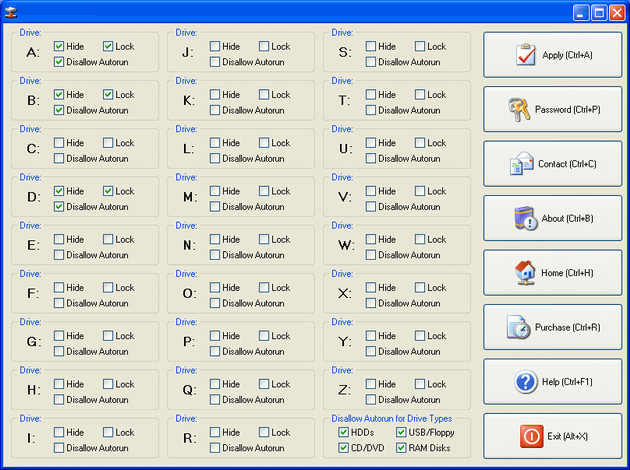Check Hide for drive V:
This screenshot has height=470, width=630.
pos(370,191)
